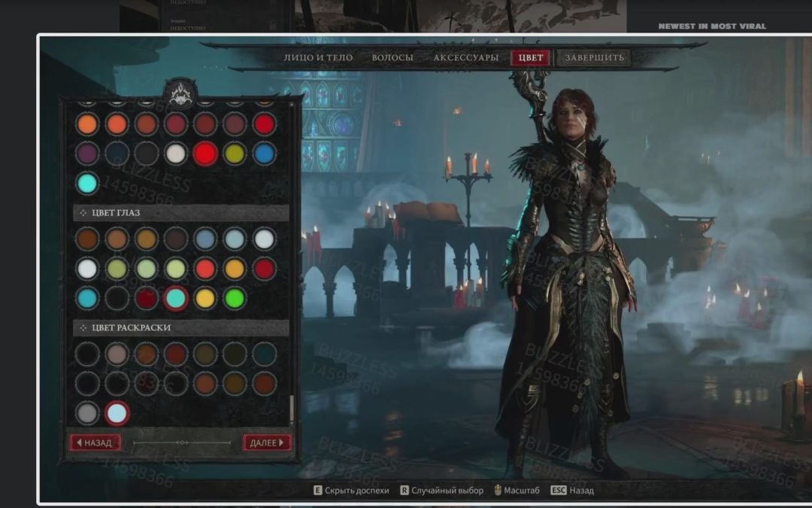
Task: Open the АКСЕССУАРЫ tab
Action: click(465, 57)
